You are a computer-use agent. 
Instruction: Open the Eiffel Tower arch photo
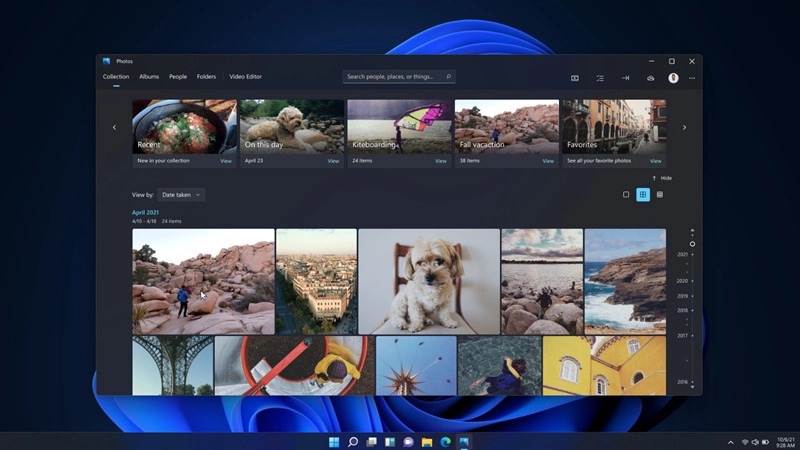172,366
